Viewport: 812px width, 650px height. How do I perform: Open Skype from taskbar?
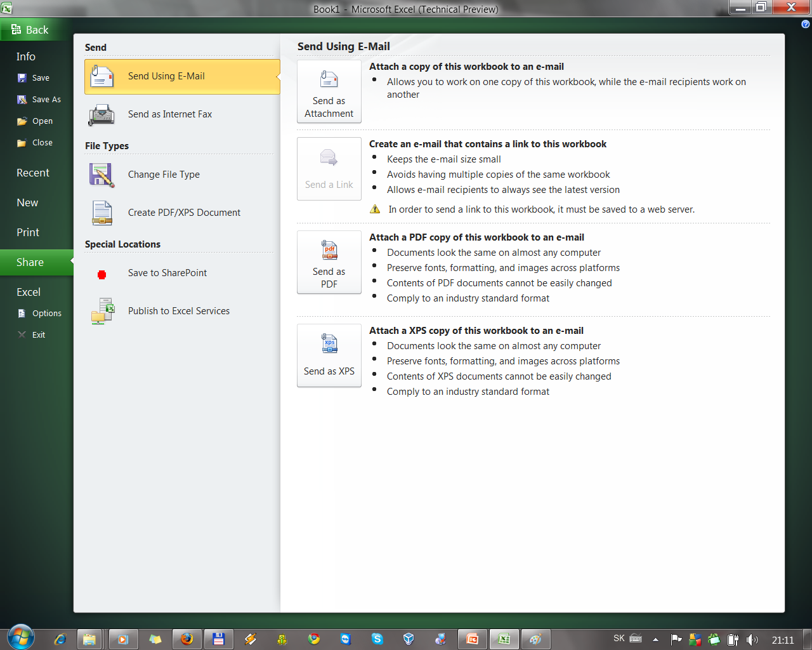pyautogui.click(x=377, y=639)
